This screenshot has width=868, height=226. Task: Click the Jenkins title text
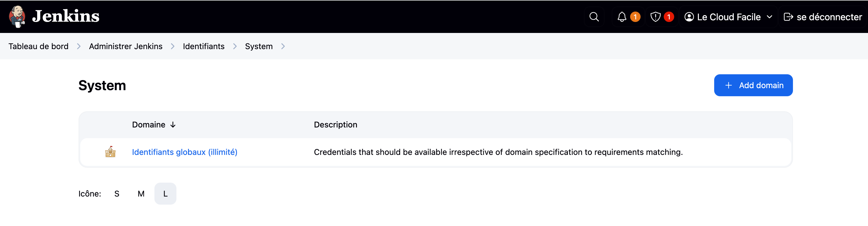(x=66, y=16)
